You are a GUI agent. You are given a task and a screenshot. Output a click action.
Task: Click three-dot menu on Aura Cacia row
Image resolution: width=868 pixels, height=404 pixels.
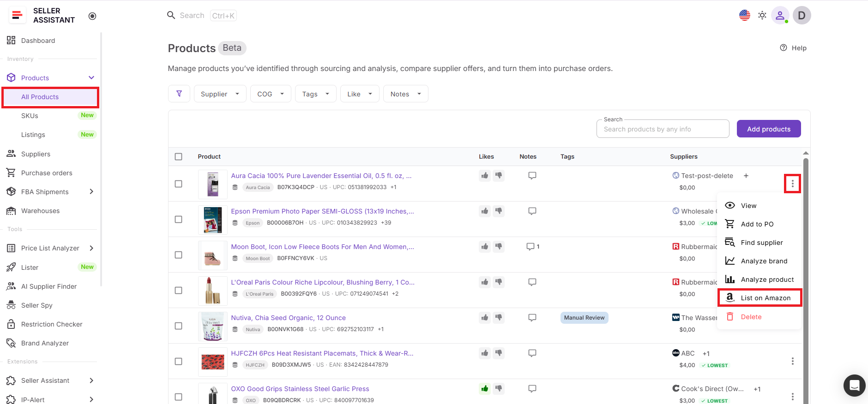(793, 184)
